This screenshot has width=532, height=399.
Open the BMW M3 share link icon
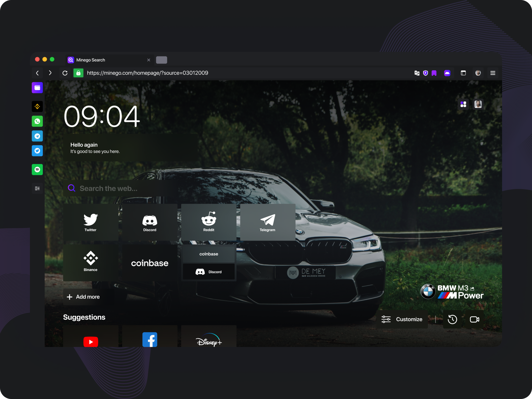click(x=472, y=289)
